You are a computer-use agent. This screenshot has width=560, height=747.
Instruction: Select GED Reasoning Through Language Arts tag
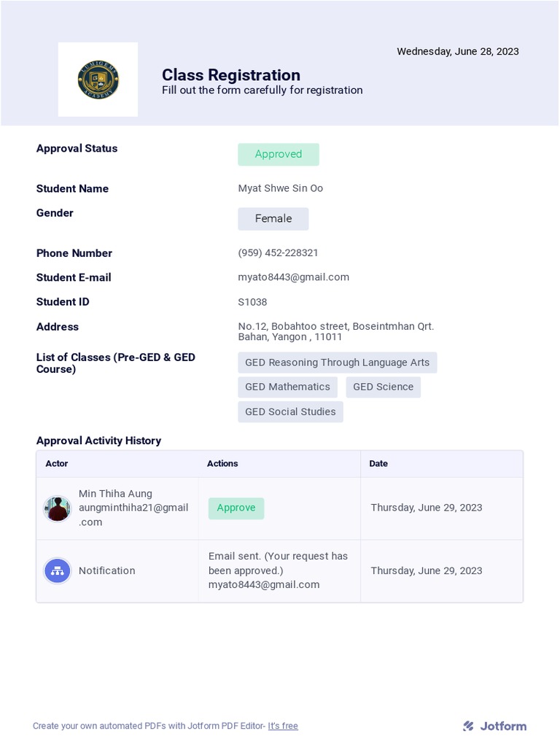click(338, 363)
